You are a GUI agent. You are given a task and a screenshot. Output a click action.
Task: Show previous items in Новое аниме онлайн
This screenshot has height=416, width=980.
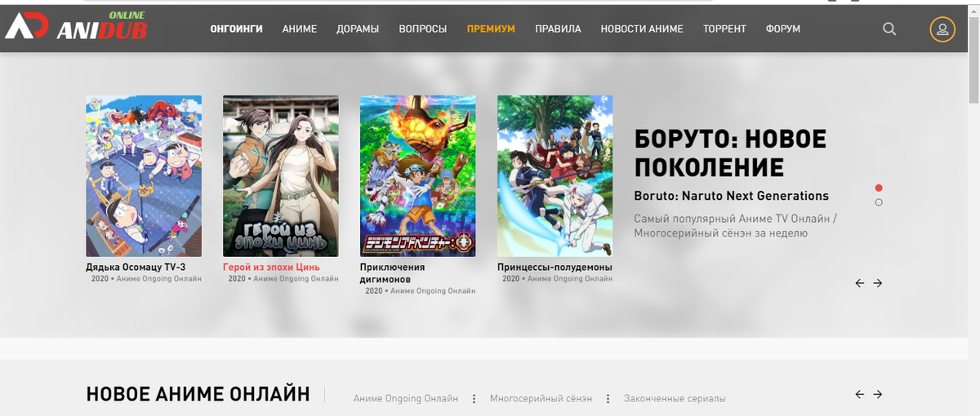(860, 394)
